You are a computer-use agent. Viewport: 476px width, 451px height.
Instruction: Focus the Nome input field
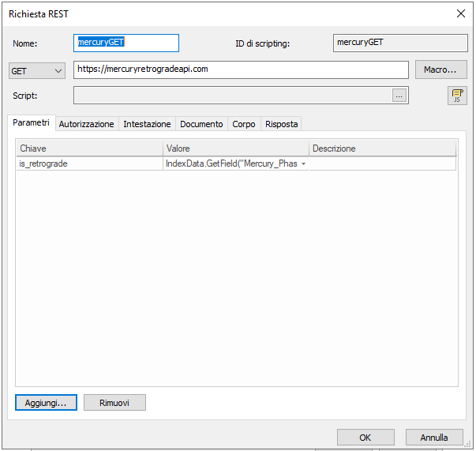click(126, 43)
